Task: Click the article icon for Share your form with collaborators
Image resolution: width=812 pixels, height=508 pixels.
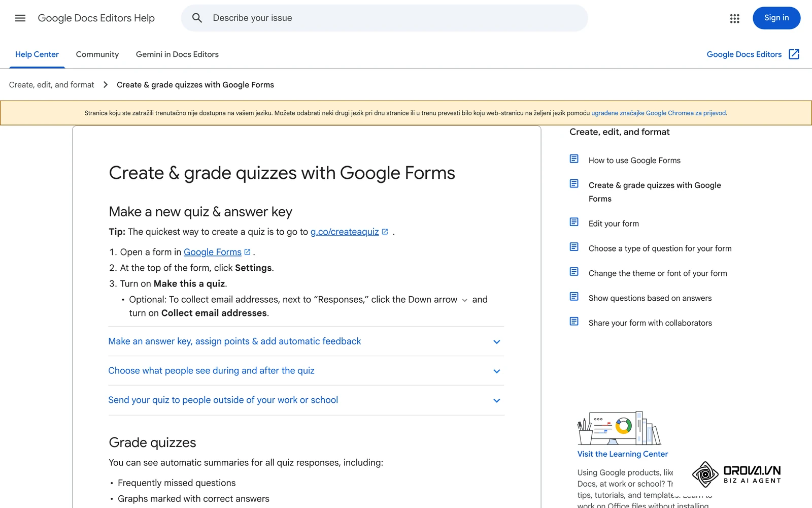Action: click(574, 322)
